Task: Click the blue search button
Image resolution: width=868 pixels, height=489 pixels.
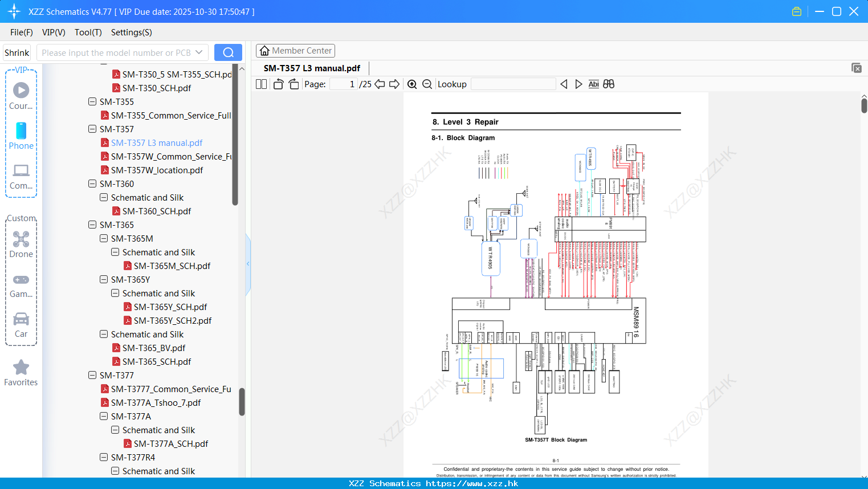Action: [228, 52]
